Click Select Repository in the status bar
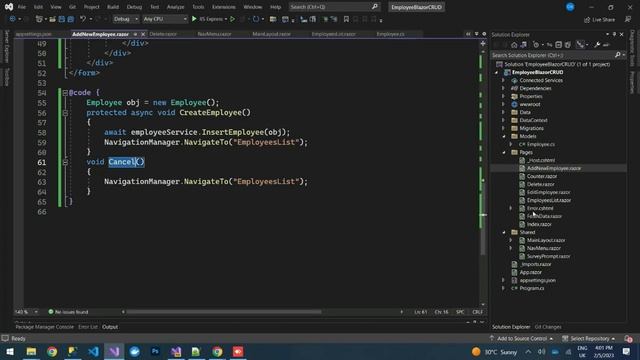Screen dimensions: 640x360 [x=589, y=338]
